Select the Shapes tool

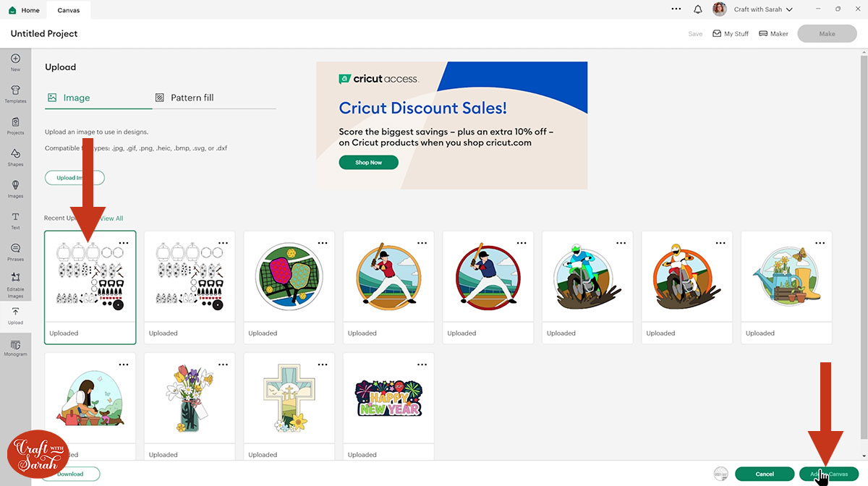coord(15,156)
